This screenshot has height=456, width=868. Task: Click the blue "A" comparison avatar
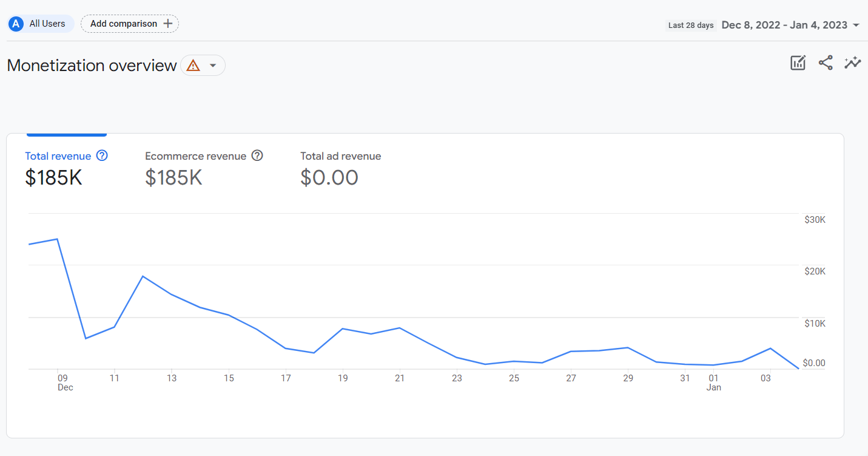pyautogui.click(x=15, y=24)
